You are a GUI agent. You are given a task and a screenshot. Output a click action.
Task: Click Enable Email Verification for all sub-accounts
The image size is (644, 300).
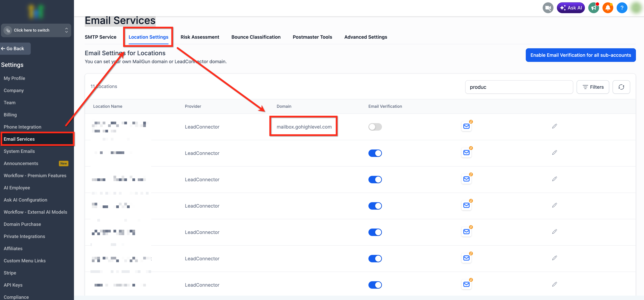581,55
